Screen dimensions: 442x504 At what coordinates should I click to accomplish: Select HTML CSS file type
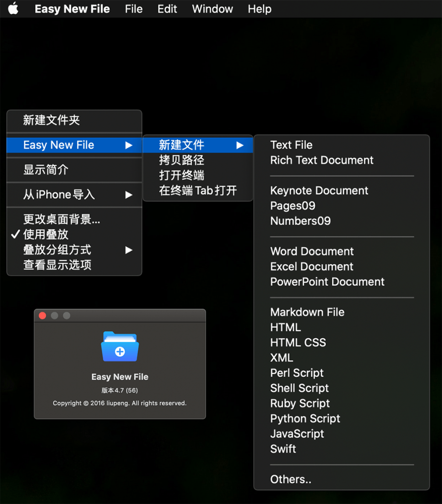point(342,343)
